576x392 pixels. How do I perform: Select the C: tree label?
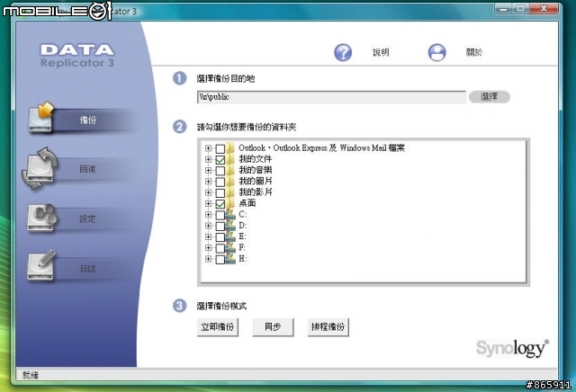pos(243,214)
